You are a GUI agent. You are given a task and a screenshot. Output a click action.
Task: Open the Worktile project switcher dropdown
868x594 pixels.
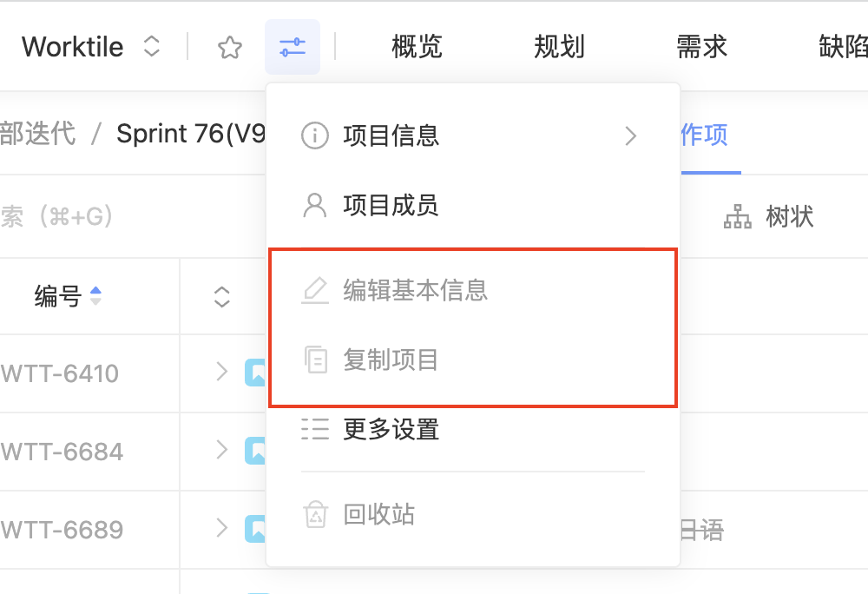152,47
